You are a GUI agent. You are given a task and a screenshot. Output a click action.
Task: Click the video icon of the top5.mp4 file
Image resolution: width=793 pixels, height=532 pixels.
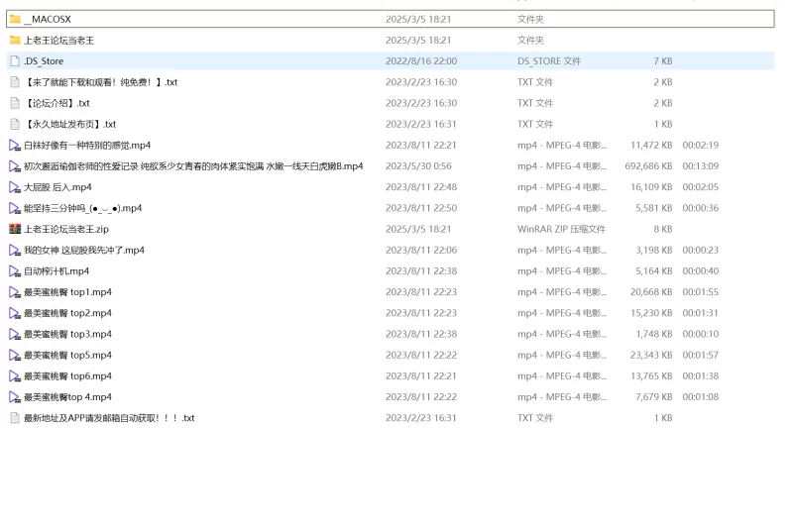(15, 356)
